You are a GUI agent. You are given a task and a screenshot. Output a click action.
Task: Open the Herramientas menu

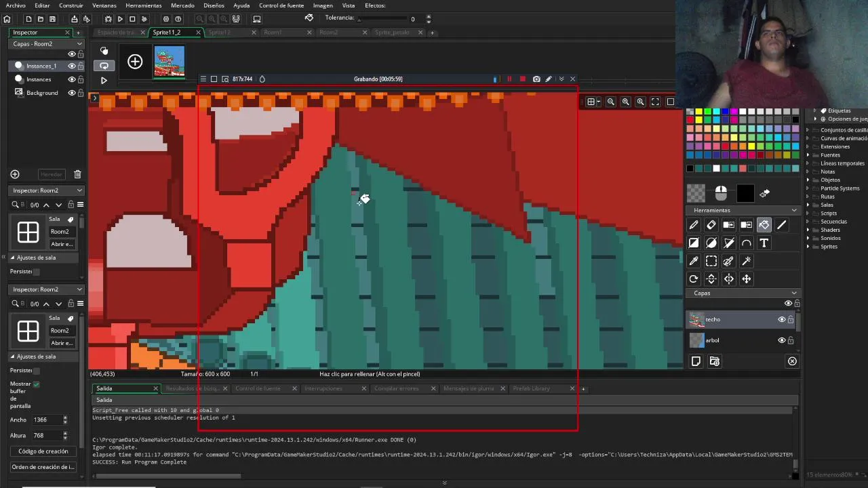coord(144,5)
